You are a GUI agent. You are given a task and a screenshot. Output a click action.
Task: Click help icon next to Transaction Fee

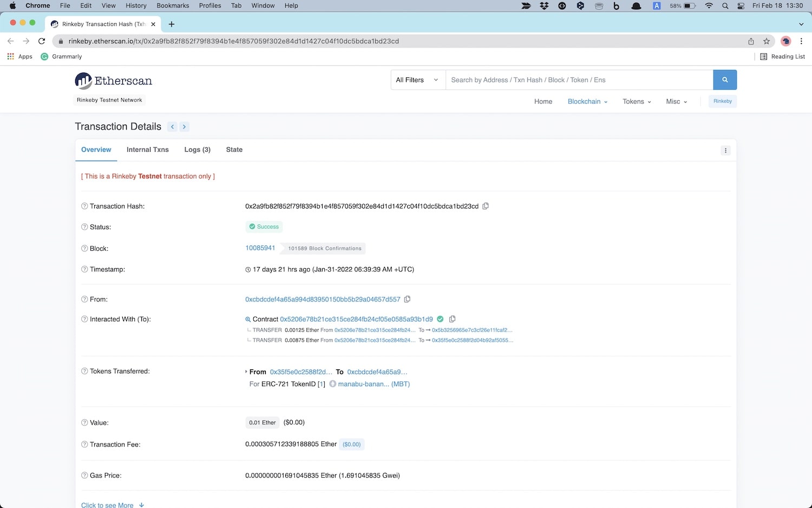tap(84, 445)
